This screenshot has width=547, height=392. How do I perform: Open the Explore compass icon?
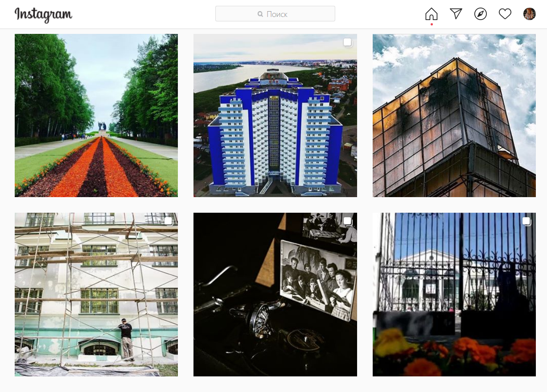[x=480, y=14]
